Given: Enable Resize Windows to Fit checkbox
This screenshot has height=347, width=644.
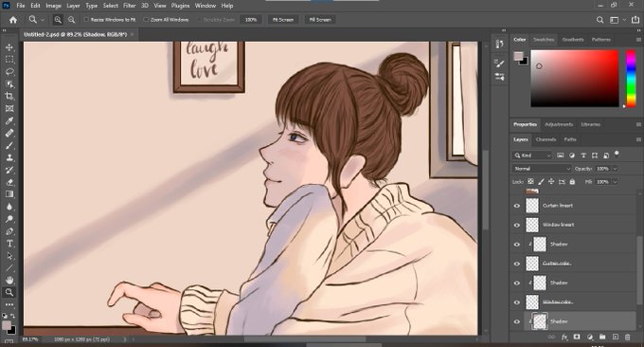Looking at the screenshot, I should (x=86, y=19).
